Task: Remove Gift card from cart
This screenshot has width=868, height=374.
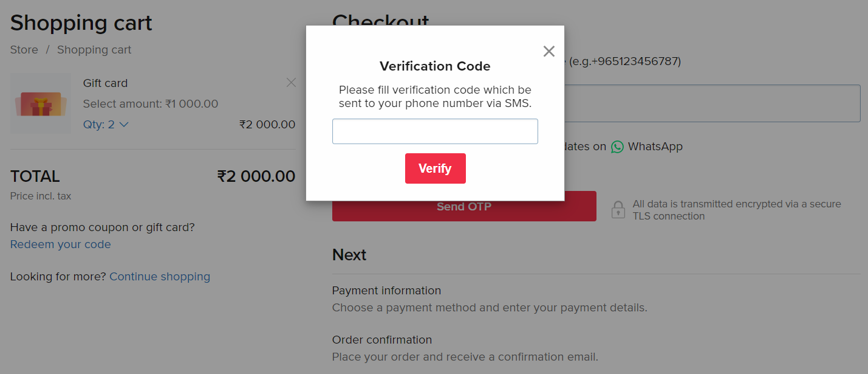Action: pyautogui.click(x=291, y=83)
